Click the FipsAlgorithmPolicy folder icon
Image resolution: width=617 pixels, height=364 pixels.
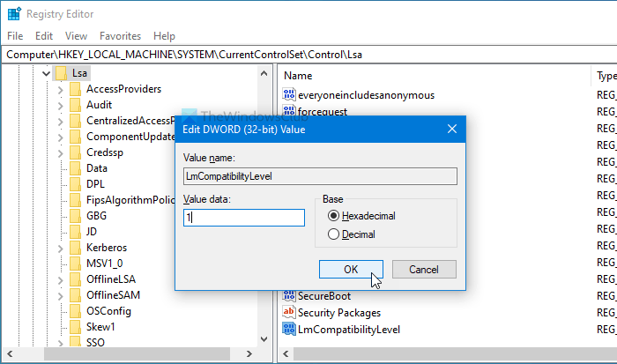tap(75, 200)
